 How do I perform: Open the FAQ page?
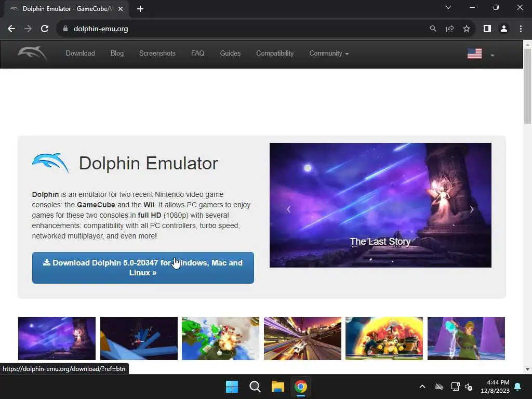point(198,54)
